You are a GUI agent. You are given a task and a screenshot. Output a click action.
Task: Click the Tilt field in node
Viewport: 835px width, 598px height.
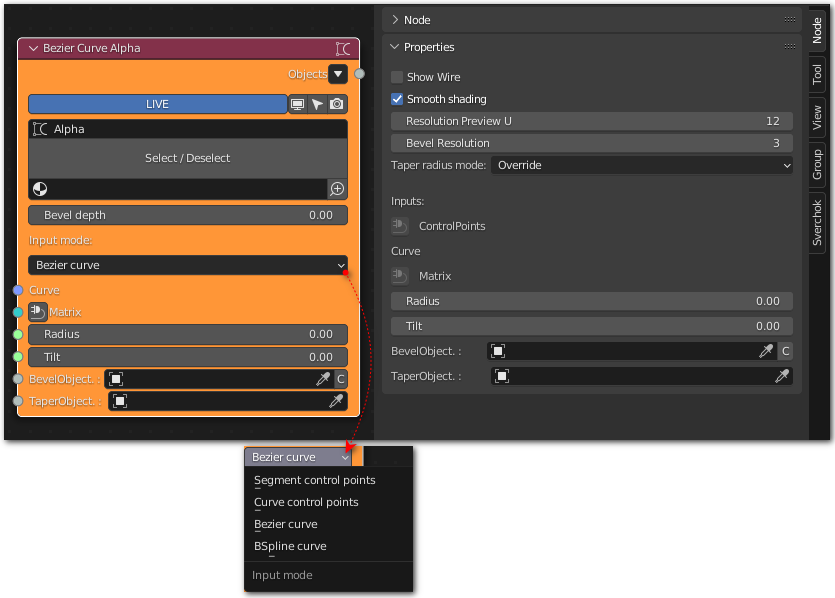point(188,357)
